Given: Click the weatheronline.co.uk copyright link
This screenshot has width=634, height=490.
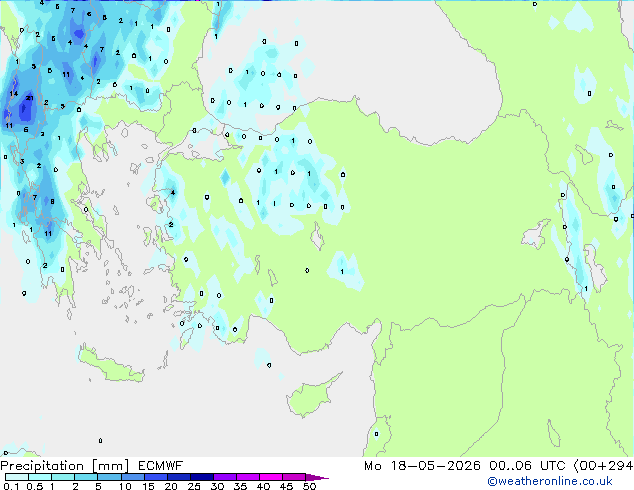Looking at the screenshot, I should click(550, 481).
